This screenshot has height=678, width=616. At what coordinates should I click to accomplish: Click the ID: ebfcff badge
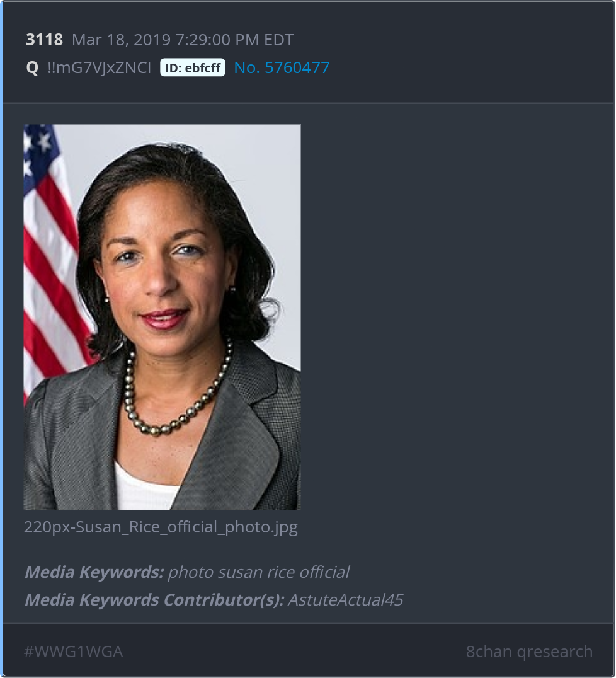click(x=192, y=67)
